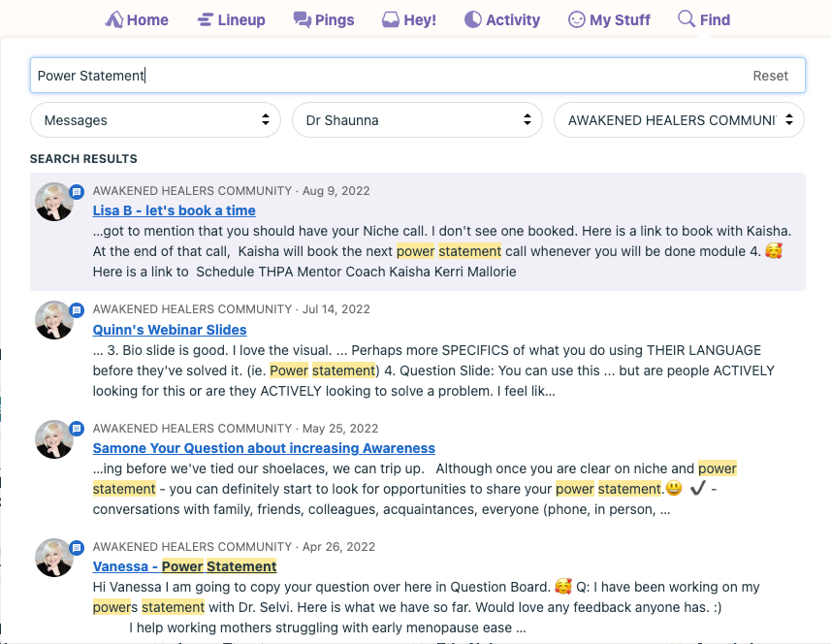Click the Lineup stacked-bars icon
Viewport: 831px width, 644px height.
(206, 20)
